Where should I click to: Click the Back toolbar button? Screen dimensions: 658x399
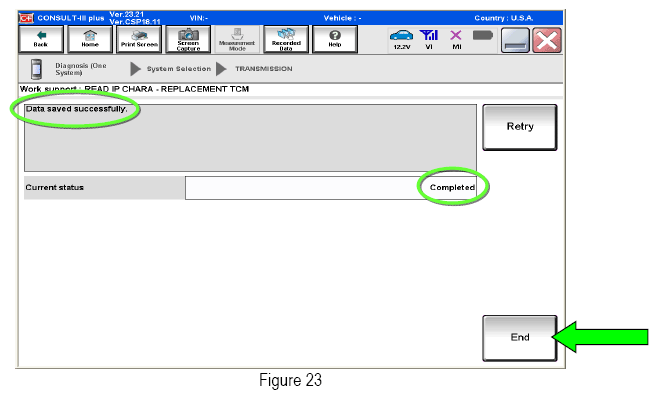tap(41, 39)
